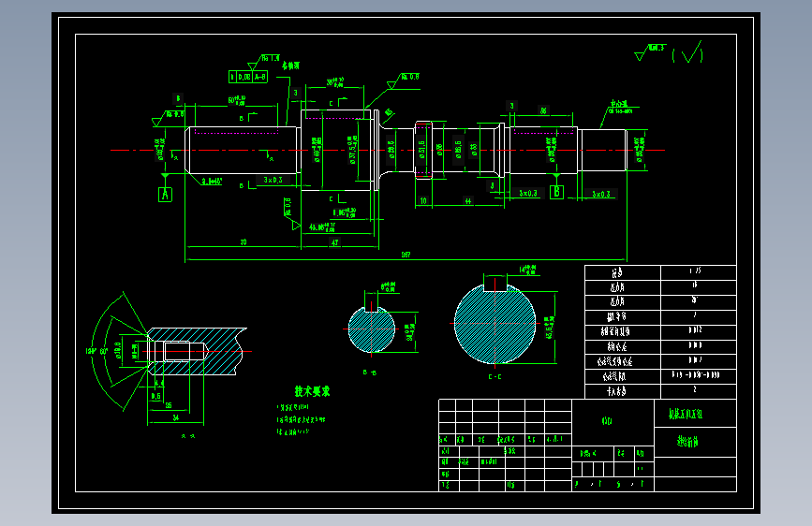Select the 60° angle label in detail view
Image resolution: width=812 pixels, height=526 pixels.
coord(104,352)
